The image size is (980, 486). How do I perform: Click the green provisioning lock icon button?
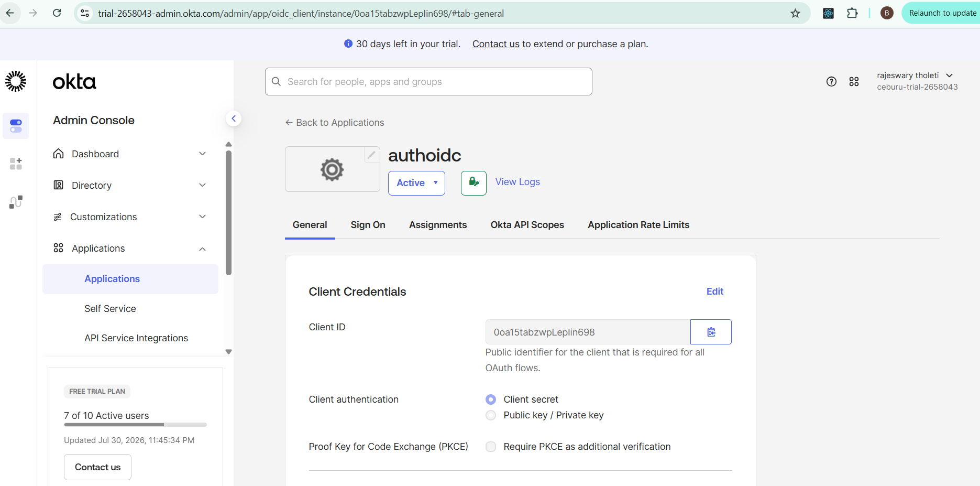(x=474, y=183)
